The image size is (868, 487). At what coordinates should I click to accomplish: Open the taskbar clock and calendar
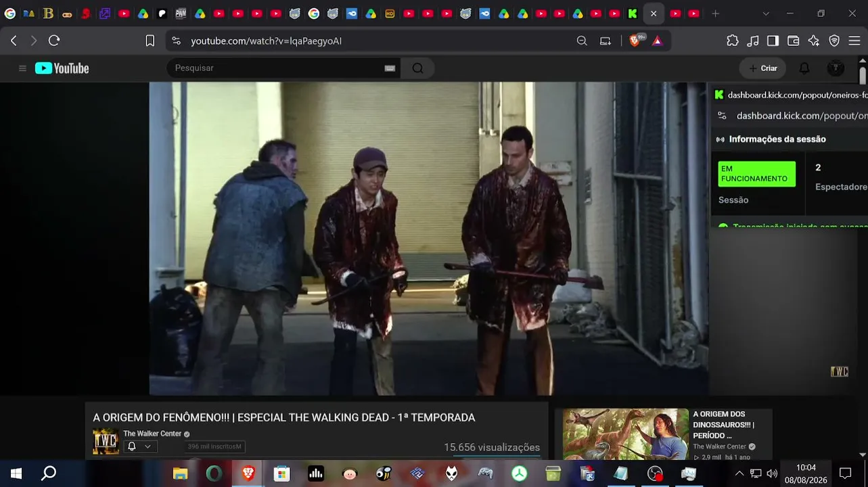tap(806, 473)
